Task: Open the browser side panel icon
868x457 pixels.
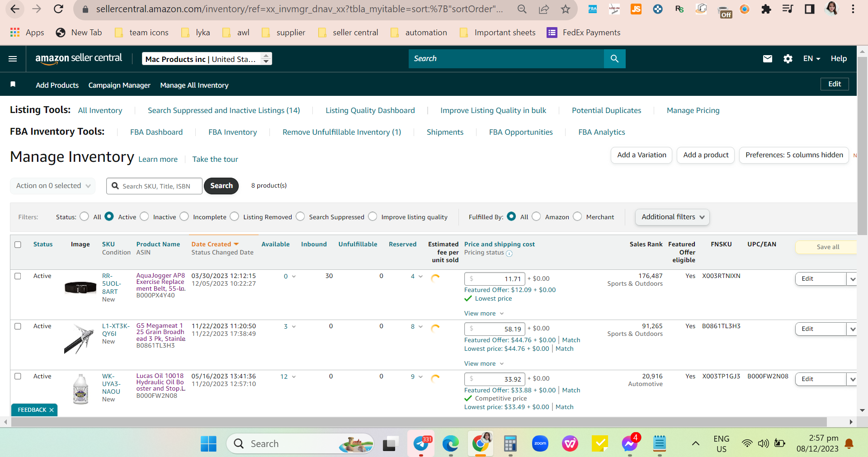Action: click(x=810, y=9)
